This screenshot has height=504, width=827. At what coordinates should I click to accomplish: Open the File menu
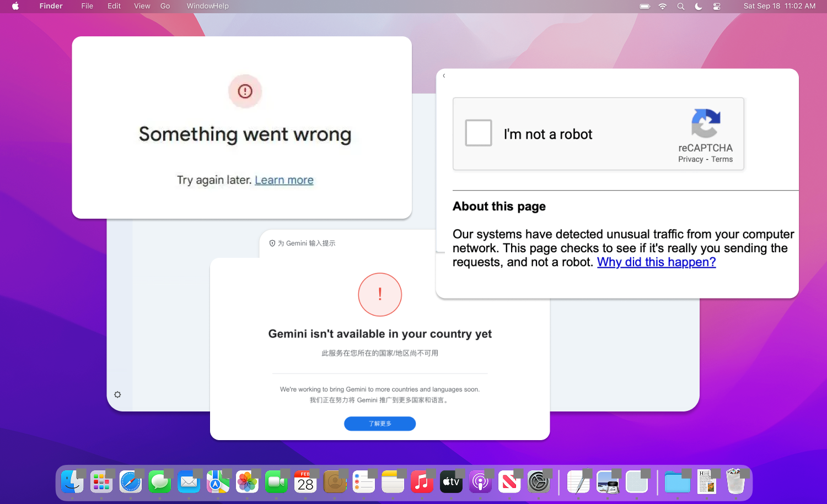pos(87,6)
